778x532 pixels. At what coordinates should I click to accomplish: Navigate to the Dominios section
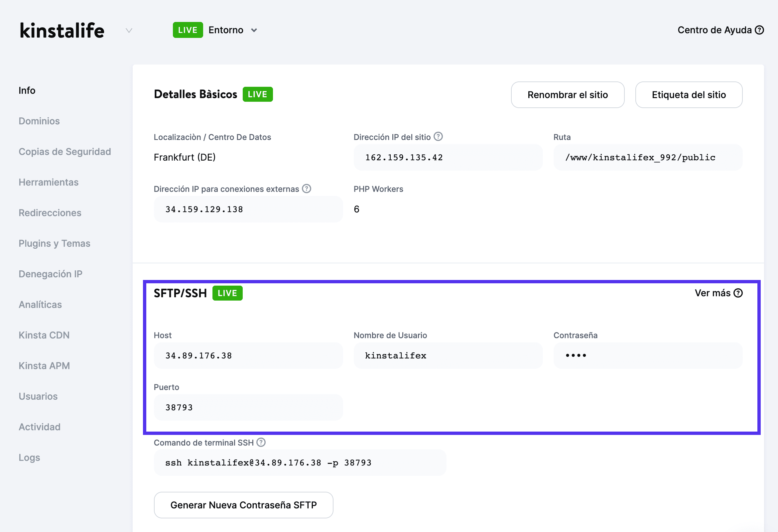pos(39,121)
